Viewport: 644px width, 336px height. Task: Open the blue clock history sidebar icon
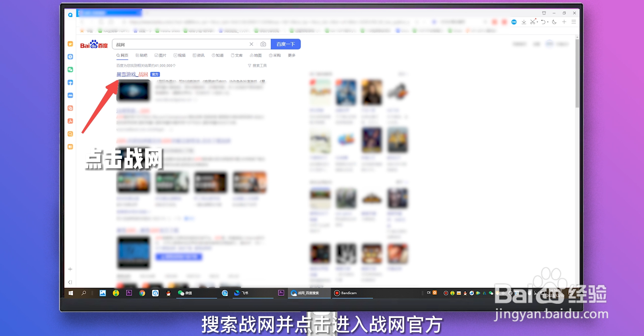coord(70,57)
